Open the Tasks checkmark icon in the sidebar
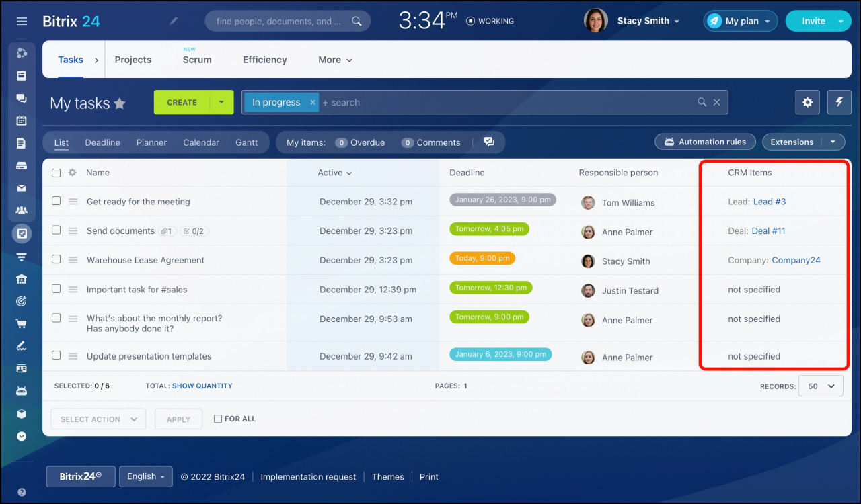 [22, 234]
